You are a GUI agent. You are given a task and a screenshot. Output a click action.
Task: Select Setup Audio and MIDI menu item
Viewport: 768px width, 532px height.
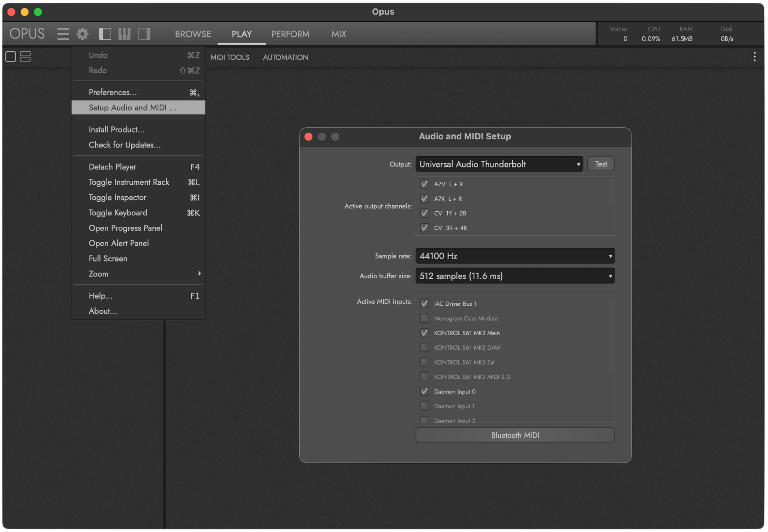point(138,108)
